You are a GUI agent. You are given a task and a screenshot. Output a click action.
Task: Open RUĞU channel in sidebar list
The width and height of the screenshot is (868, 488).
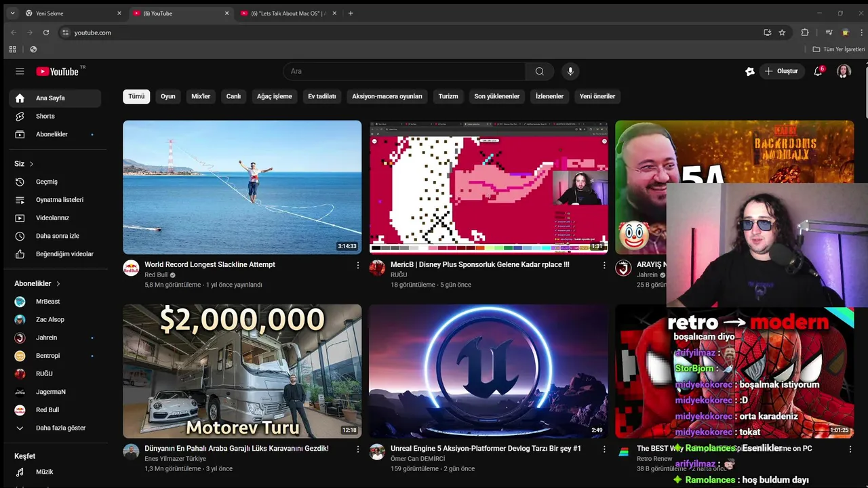[55, 373]
